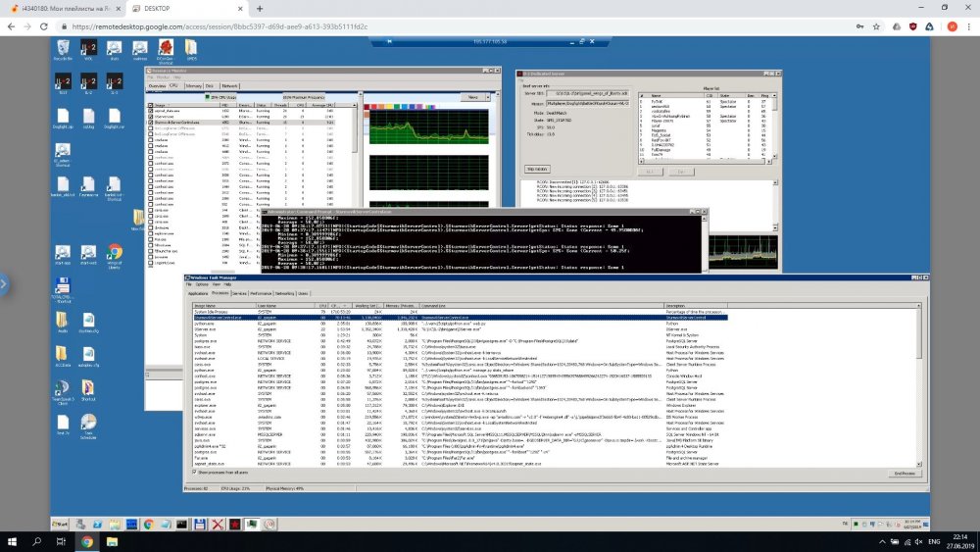This screenshot has width=980, height=552.
Task: Switch to Overview tab in Resource Monitor
Action: (157, 85)
